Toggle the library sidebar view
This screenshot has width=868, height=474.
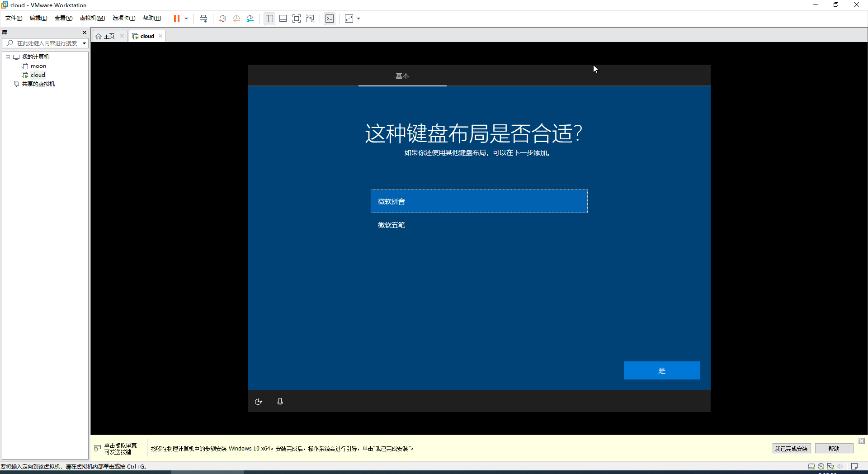pos(269,19)
